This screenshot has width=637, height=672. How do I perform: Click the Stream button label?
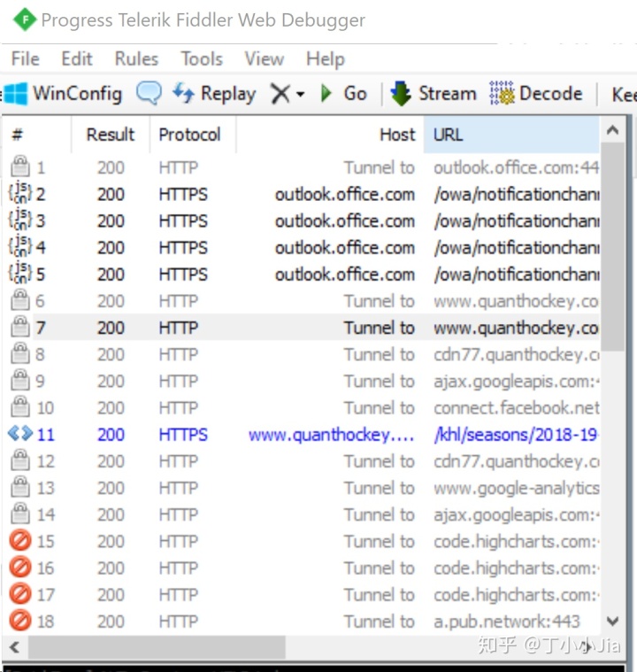tap(448, 93)
